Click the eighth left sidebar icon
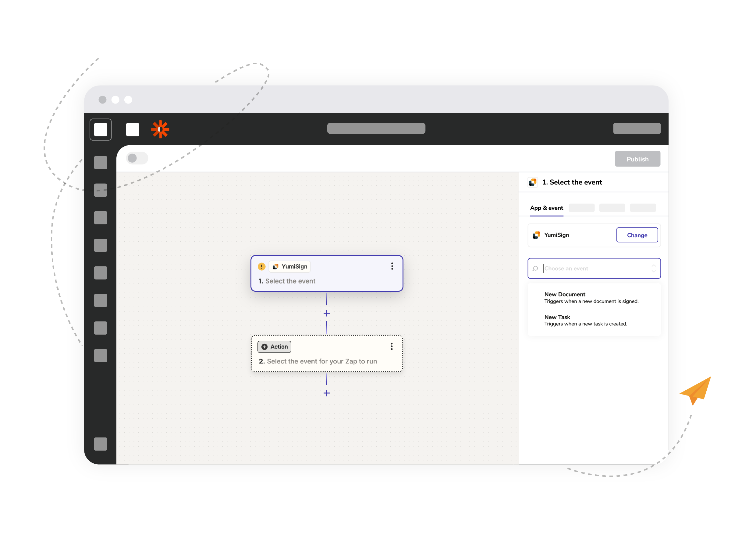Screen dimensions: 756x534 tap(101, 356)
